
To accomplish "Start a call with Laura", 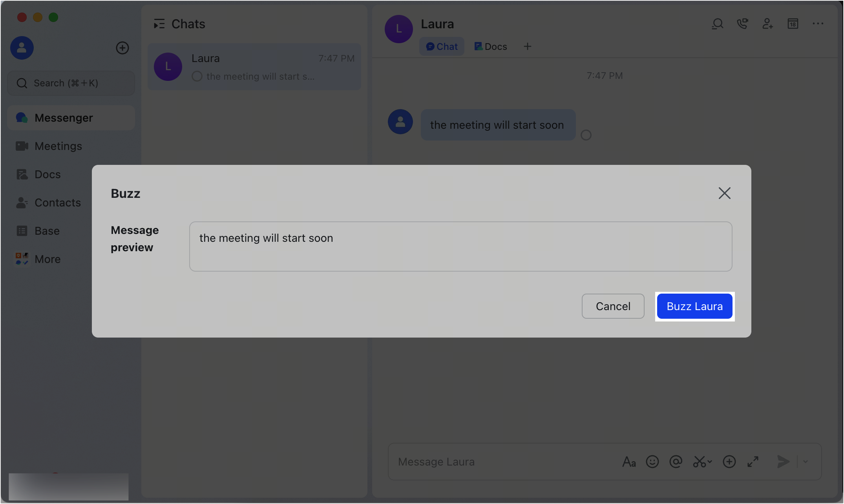I will pyautogui.click(x=742, y=24).
